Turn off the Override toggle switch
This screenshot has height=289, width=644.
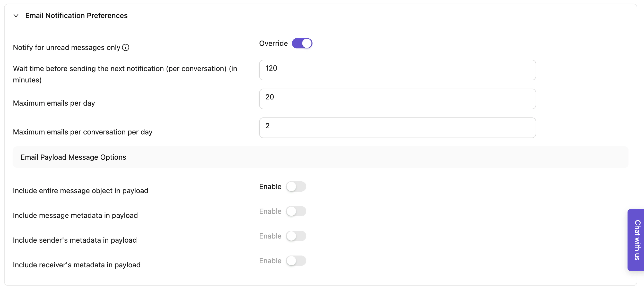302,44
